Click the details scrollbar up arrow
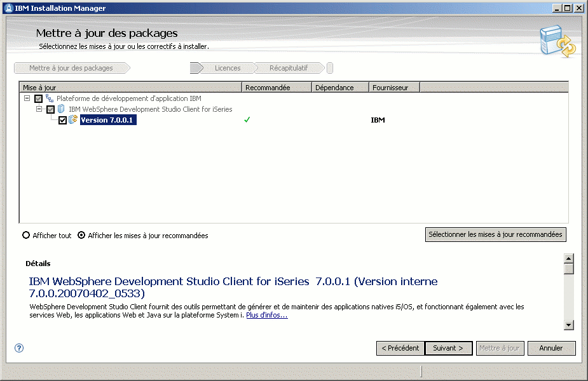The height and width of the screenshot is (381, 588). point(568,258)
